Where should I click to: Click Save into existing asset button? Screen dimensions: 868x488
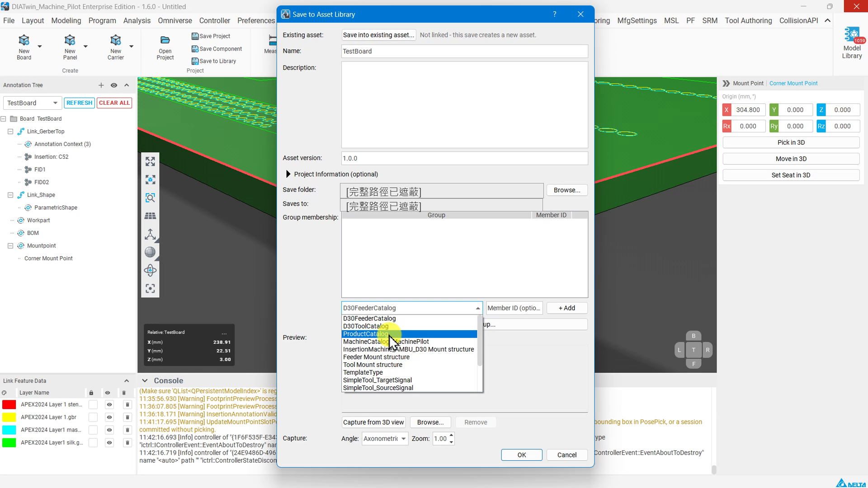[378, 35]
